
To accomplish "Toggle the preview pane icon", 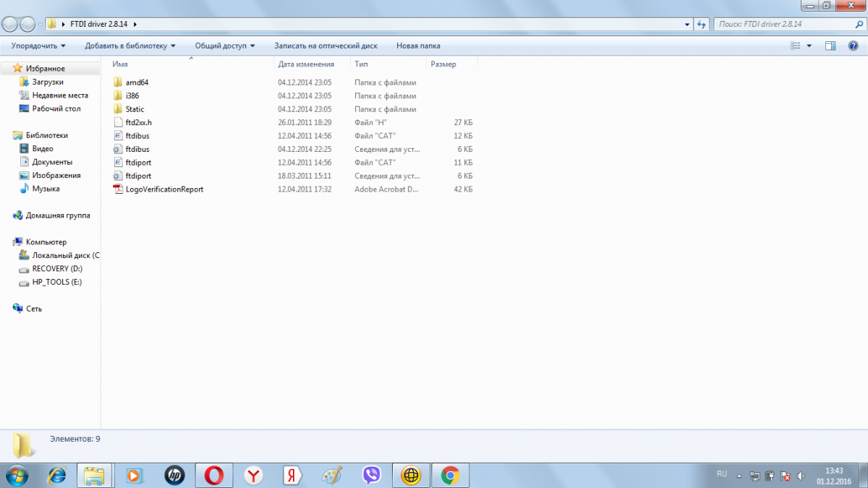I will click(830, 46).
